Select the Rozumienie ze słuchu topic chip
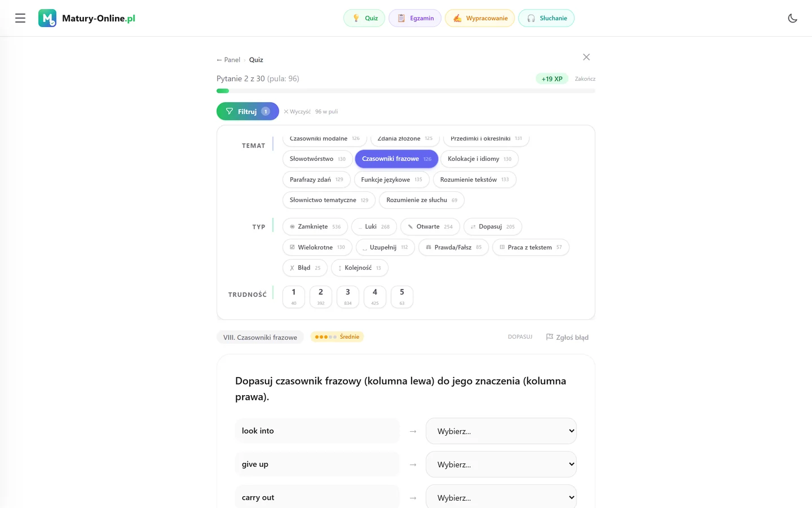Viewport: 812px width, 508px height. (x=422, y=200)
